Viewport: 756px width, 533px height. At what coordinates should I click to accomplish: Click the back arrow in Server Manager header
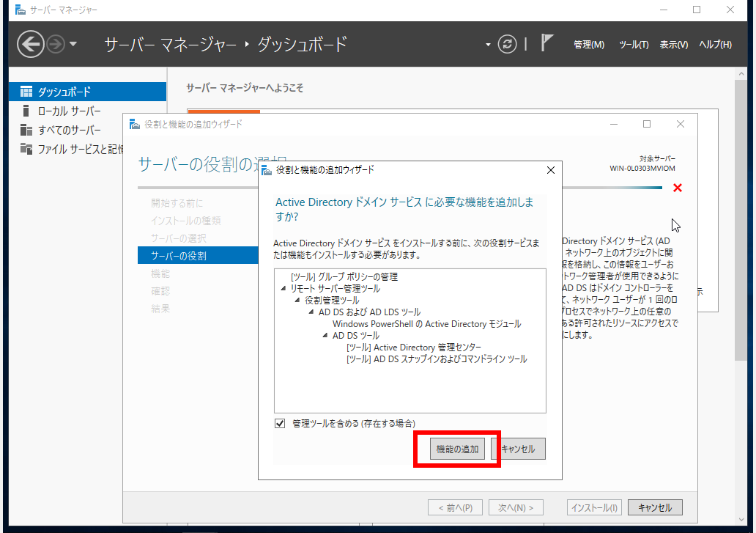click(x=30, y=45)
